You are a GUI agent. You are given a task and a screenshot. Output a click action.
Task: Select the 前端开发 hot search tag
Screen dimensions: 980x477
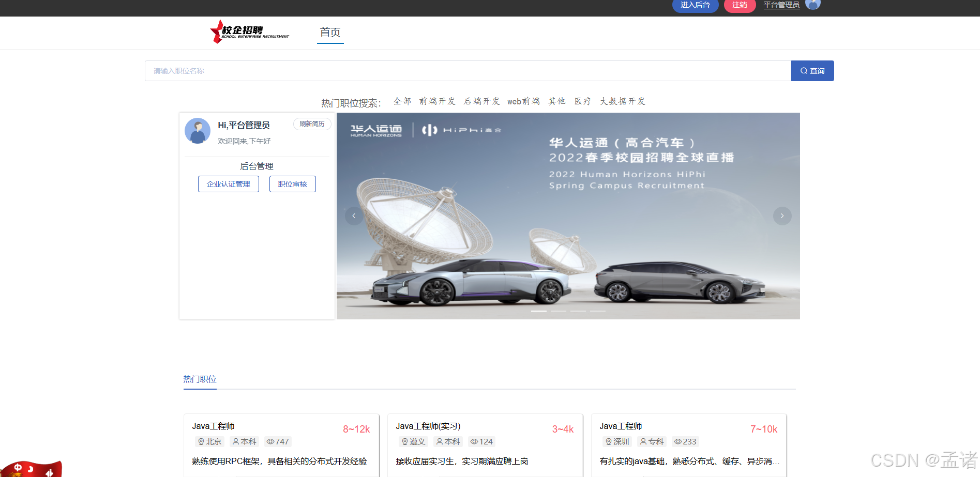coord(437,101)
